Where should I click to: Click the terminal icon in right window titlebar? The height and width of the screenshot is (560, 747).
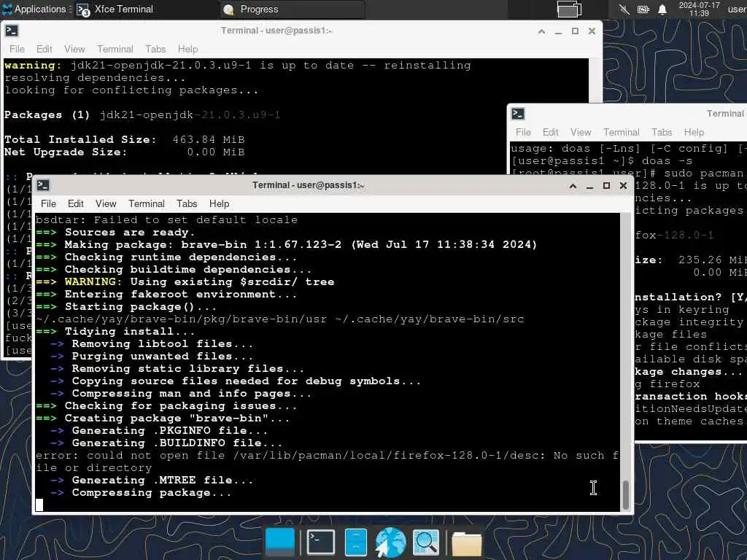pos(518,114)
